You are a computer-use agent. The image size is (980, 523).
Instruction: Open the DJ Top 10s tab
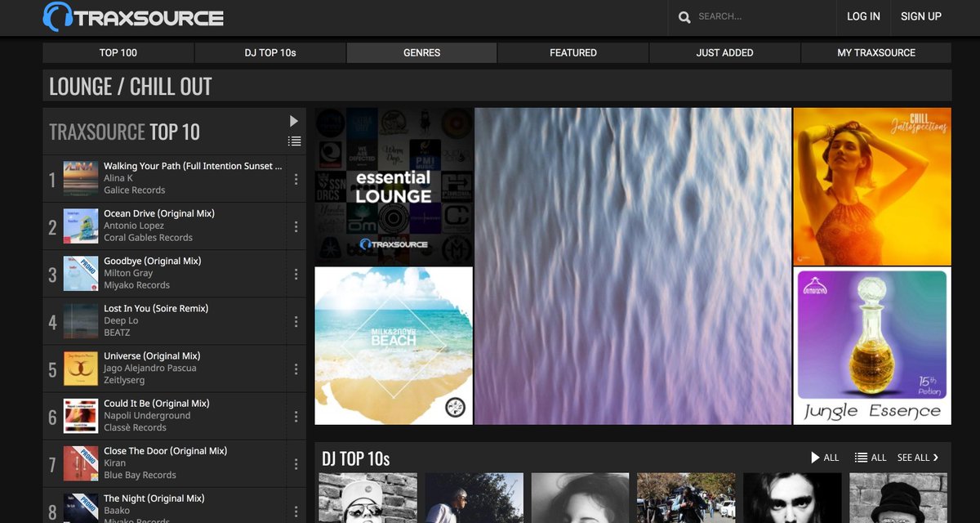click(270, 52)
